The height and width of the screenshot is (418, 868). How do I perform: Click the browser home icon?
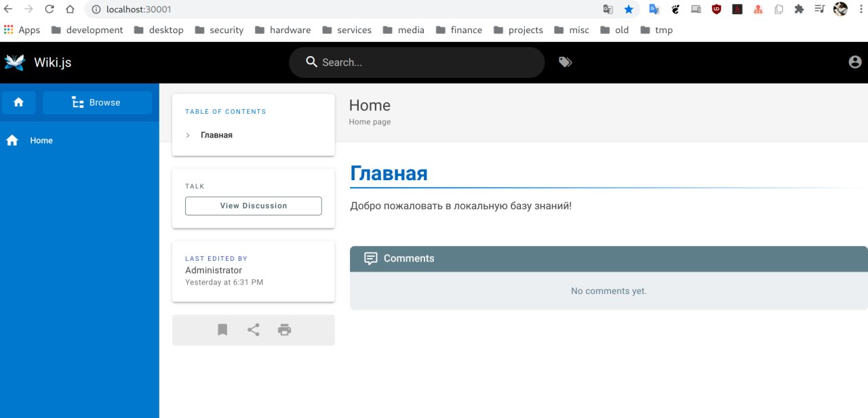[70, 9]
